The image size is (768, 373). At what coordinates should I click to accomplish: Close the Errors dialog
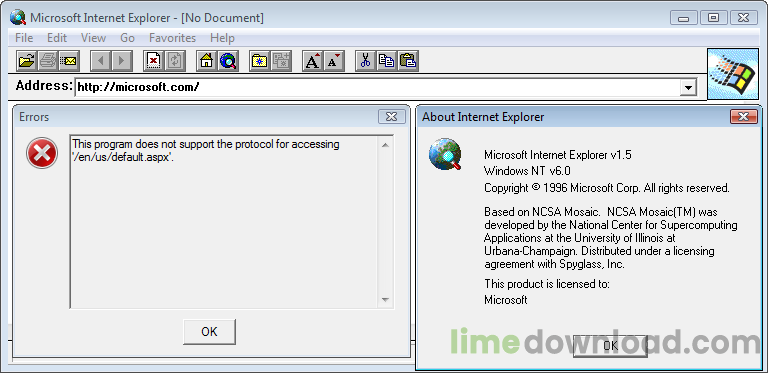tap(392, 117)
